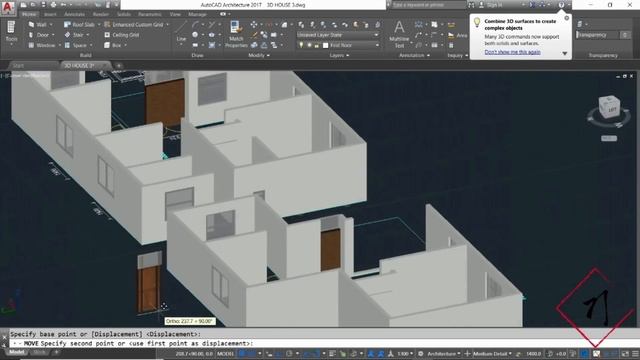
Task: Click the Arc draw tool
Action: 196,24
